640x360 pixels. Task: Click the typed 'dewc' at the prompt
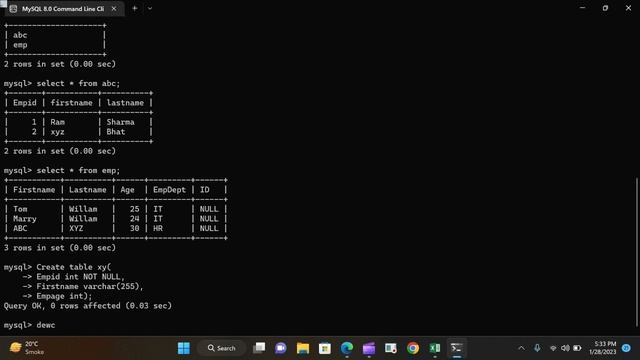click(46, 325)
